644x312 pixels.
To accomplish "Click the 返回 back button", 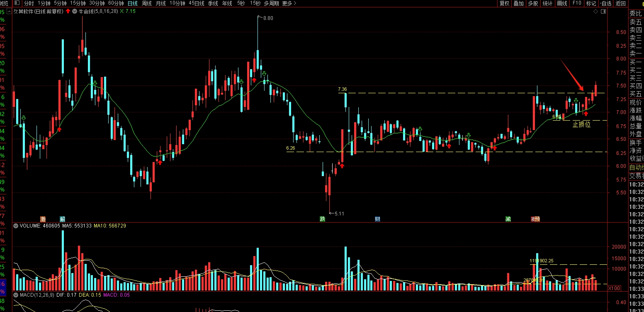I will tap(621, 3).
